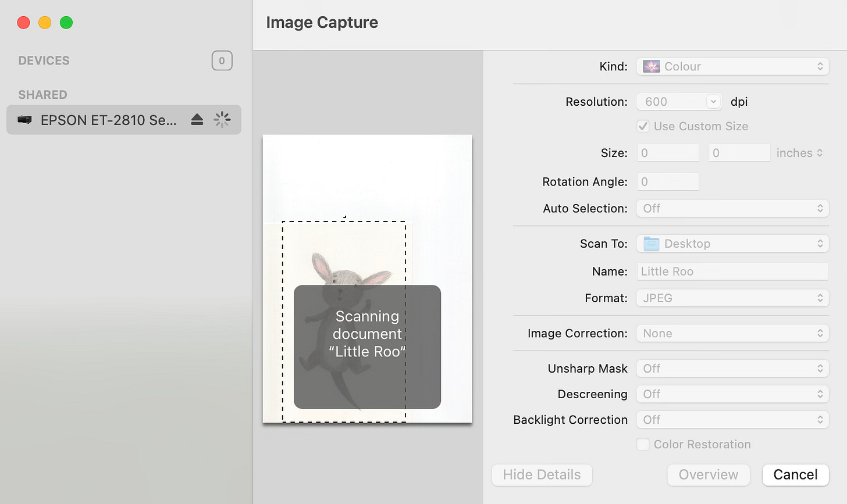Click the second Size height field
Viewport: 847px width, 504px height.
point(739,153)
